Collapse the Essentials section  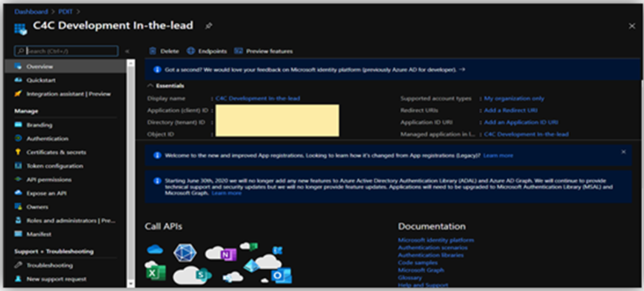150,85
